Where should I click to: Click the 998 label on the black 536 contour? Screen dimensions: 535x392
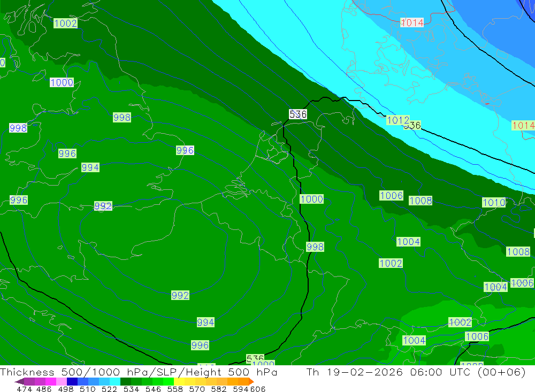315,247
